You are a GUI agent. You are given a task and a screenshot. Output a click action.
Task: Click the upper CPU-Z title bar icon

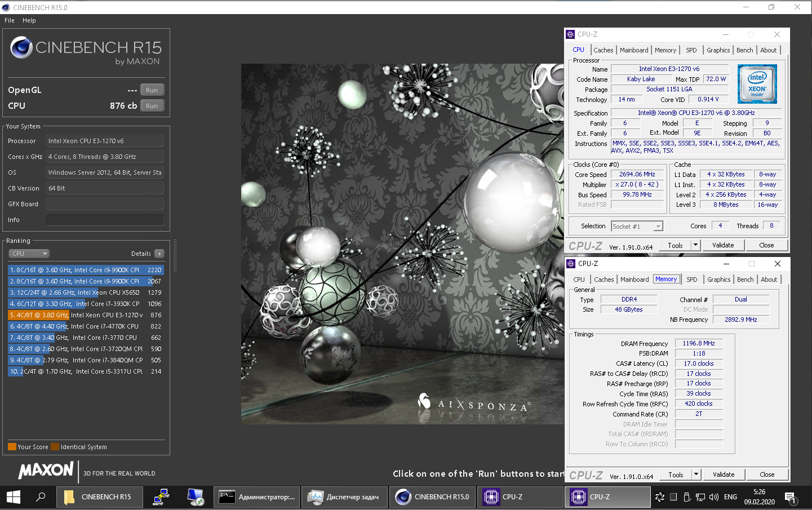coord(570,34)
